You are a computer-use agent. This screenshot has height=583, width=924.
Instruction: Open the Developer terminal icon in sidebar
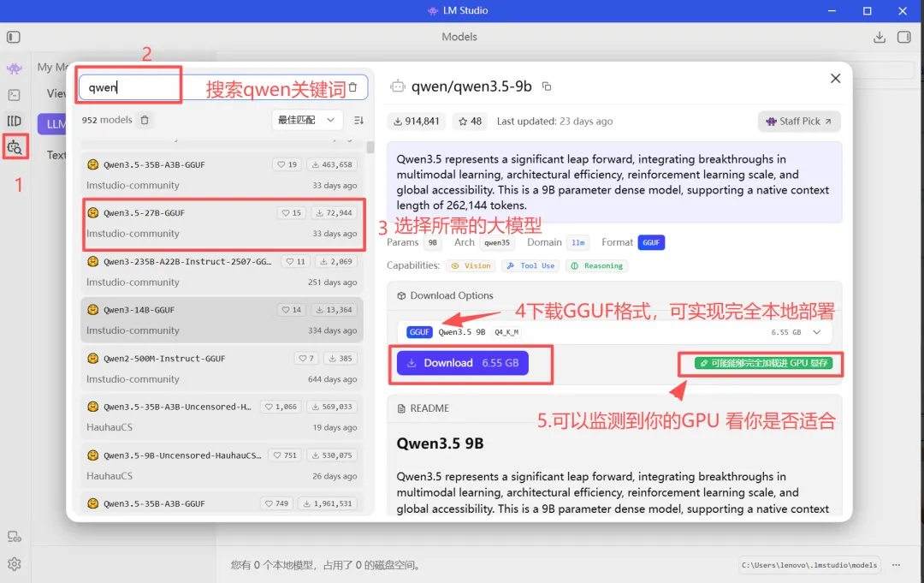(x=15, y=95)
